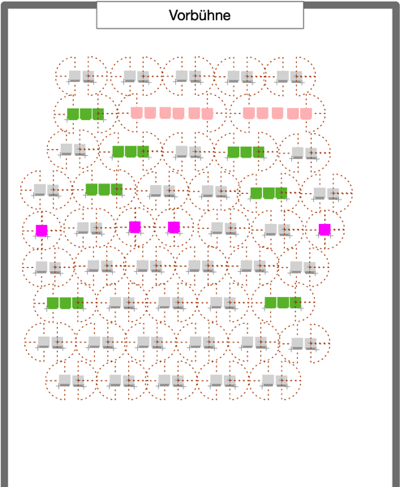Select the leftmost pink seat in the second row

point(137,113)
